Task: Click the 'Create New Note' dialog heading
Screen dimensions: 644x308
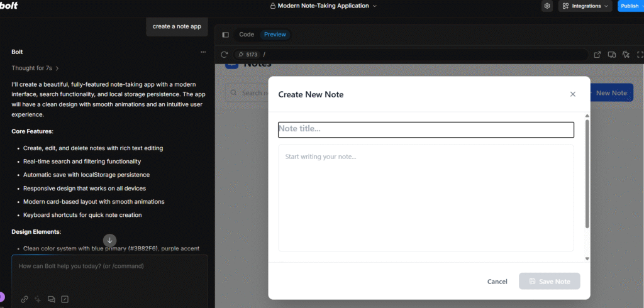Action: (311, 94)
